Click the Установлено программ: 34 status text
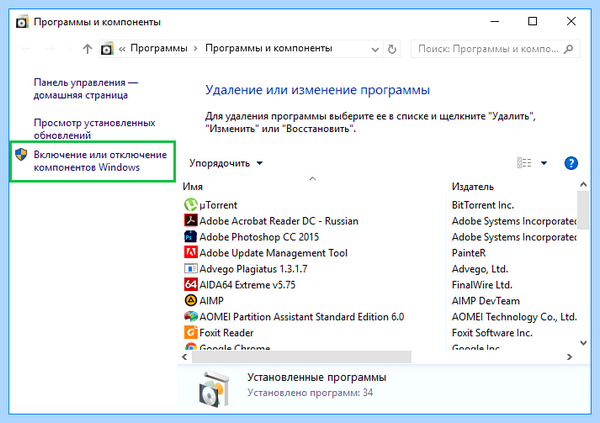The image size is (600, 423). (310, 392)
